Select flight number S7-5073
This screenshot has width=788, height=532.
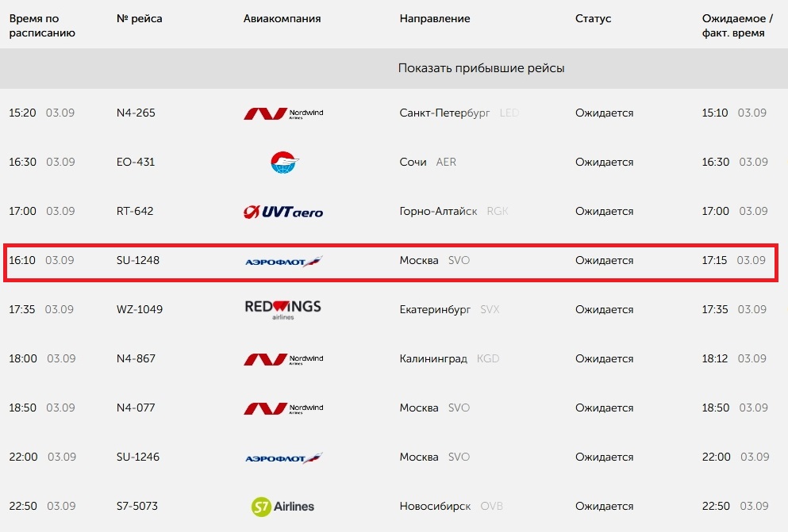(138, 506)
